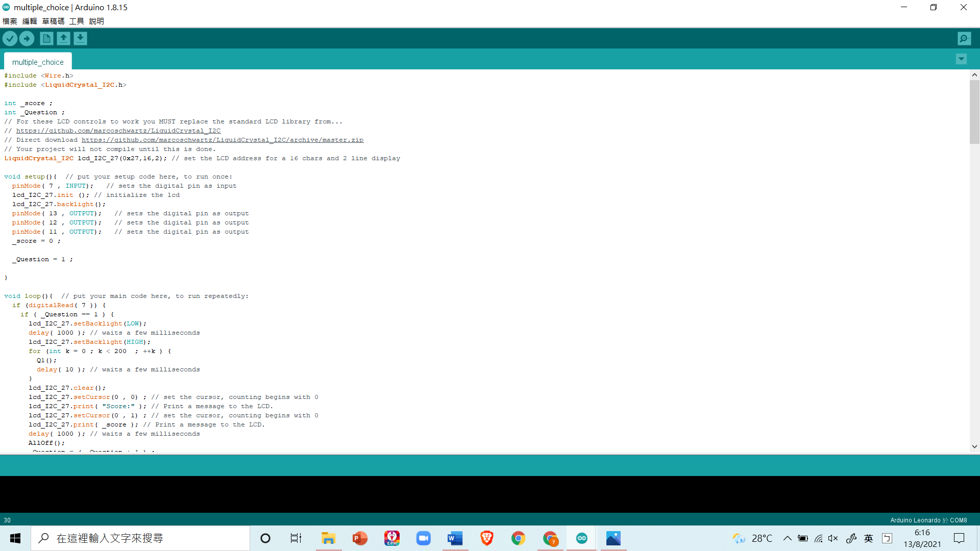Click the scroll-down arrow of editor scrollbar
980x551 pixels.
coord(974,446)
